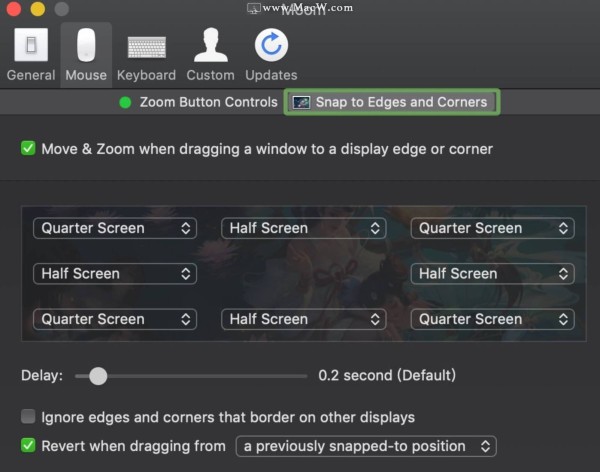Open the General preferences light-switch icon

click(x=31, y=45)
